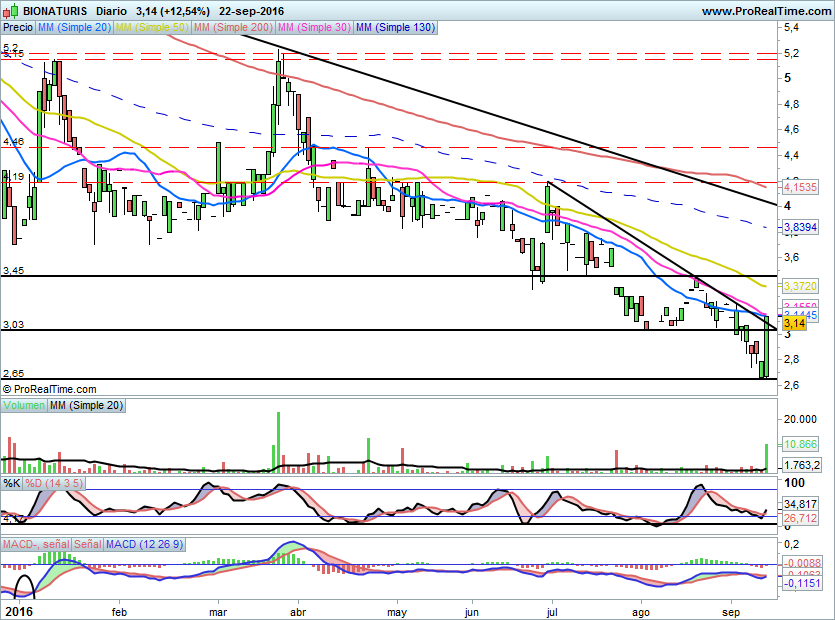
Task: Click the Volumen panel label
Action: [24, 405]
